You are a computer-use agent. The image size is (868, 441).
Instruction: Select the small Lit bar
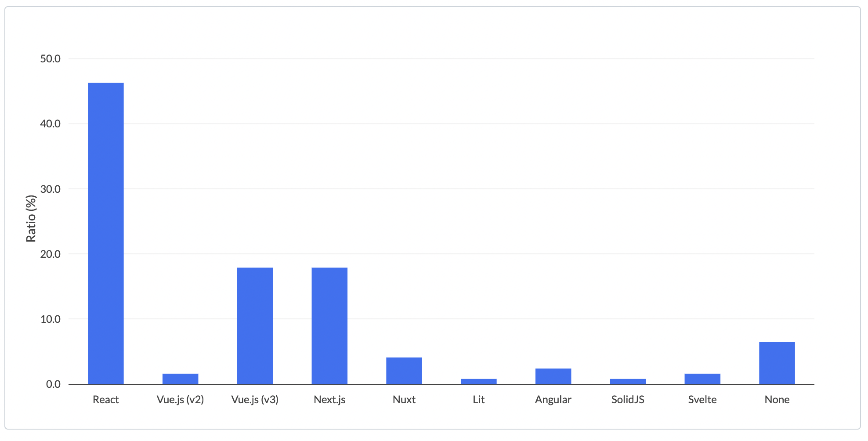point(479,381)
